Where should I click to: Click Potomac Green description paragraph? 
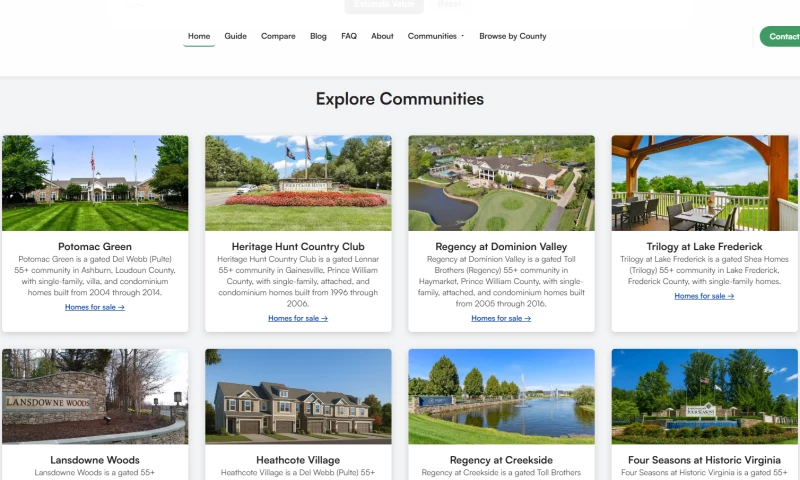click(95, 276)
